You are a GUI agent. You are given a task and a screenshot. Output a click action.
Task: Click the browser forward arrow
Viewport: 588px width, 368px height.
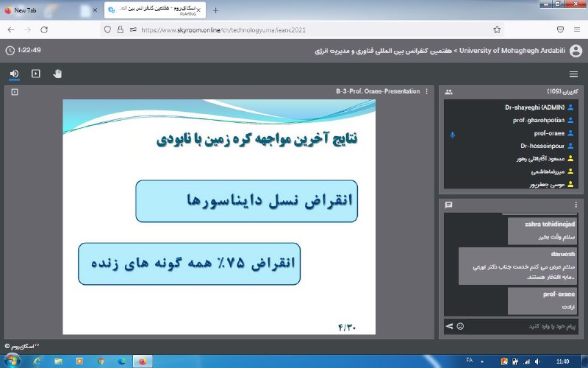27,29
